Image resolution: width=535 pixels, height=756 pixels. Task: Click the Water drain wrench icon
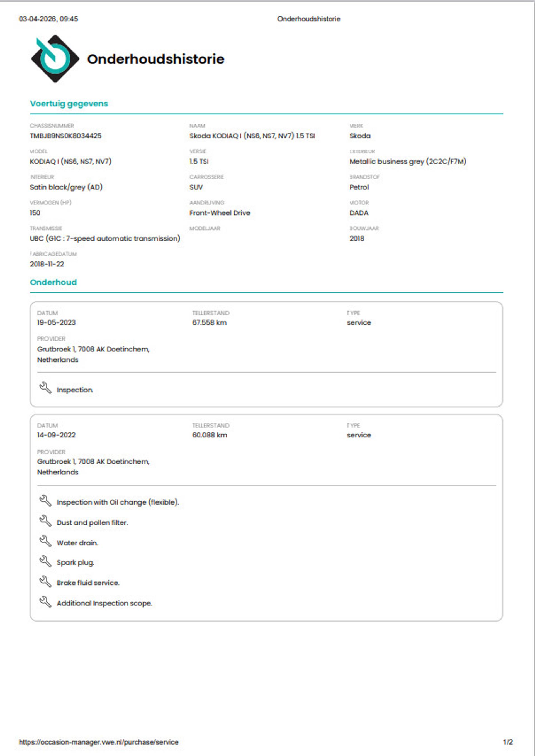[45, 541]
